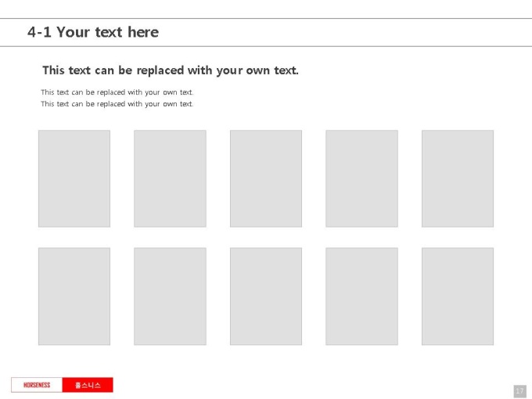This screenshot has width=532, height=399.
Task: Select the last placeholder in top row
Action: point(458,178)
